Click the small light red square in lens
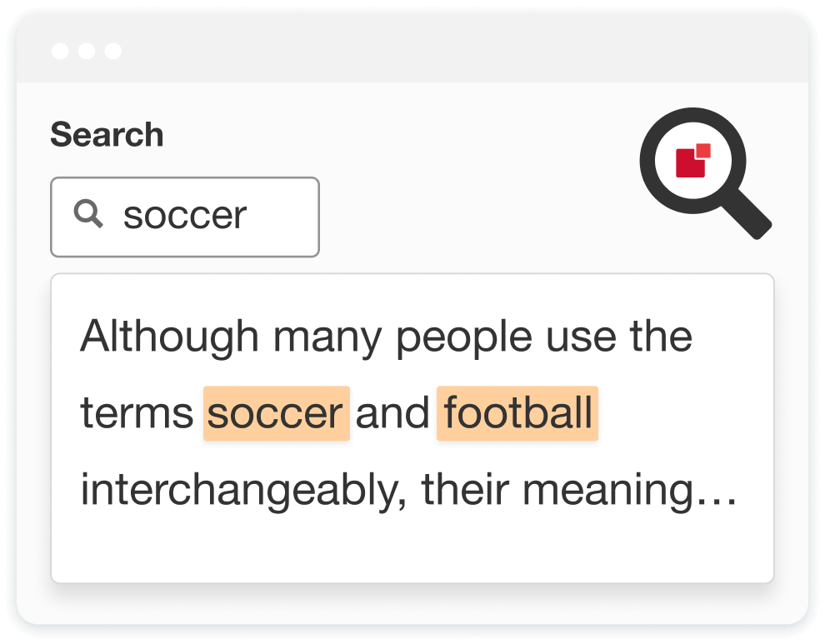 [x=703, y=151]
